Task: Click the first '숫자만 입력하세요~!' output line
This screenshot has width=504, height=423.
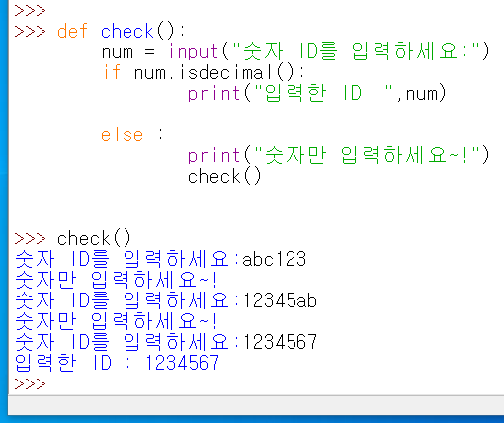Action: coord(116,280)
